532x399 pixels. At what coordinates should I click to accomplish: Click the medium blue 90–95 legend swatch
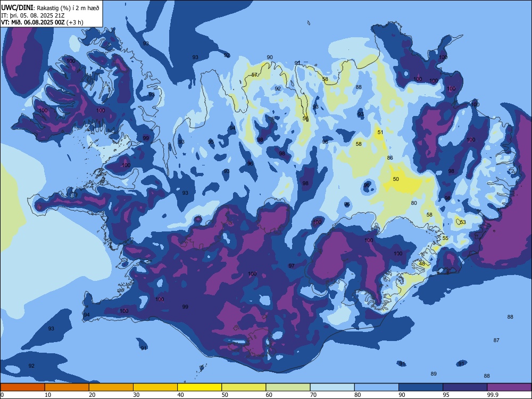tap(421, 387)
